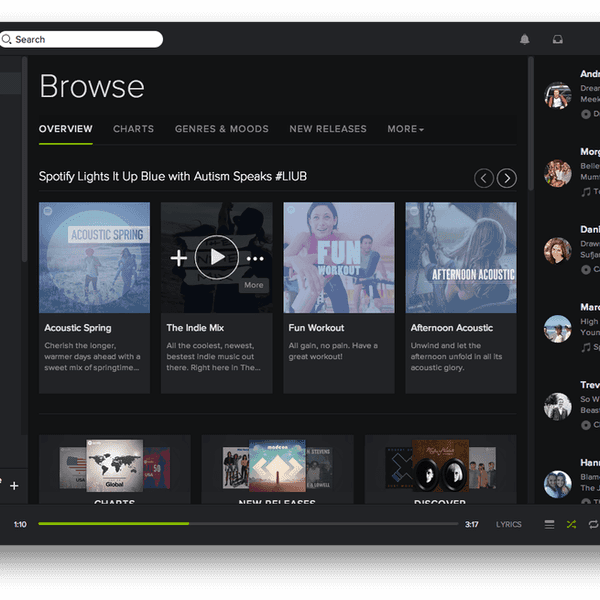Click the Fun Workout description text

point(333,351)
